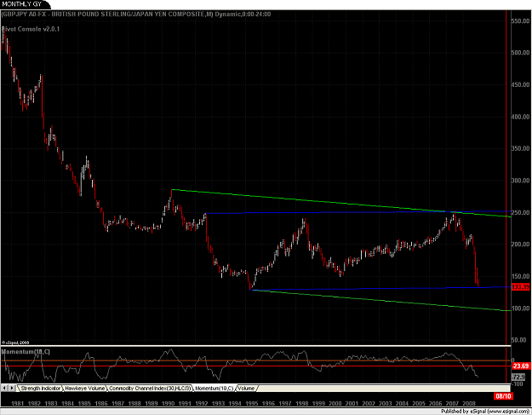Image resolution: width=532 pixels, height=415 pixels.
Task: Click the Published by eSignal footer text
Action: 485,412
